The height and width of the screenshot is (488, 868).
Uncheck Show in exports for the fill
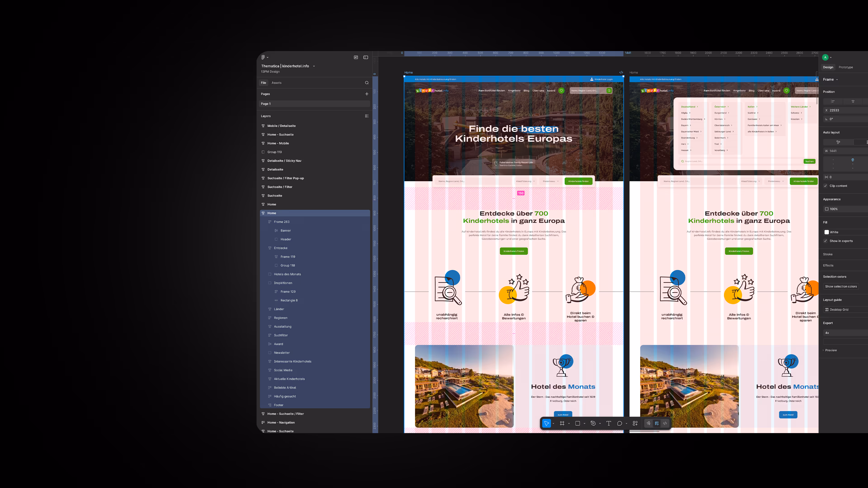point(826,241)
